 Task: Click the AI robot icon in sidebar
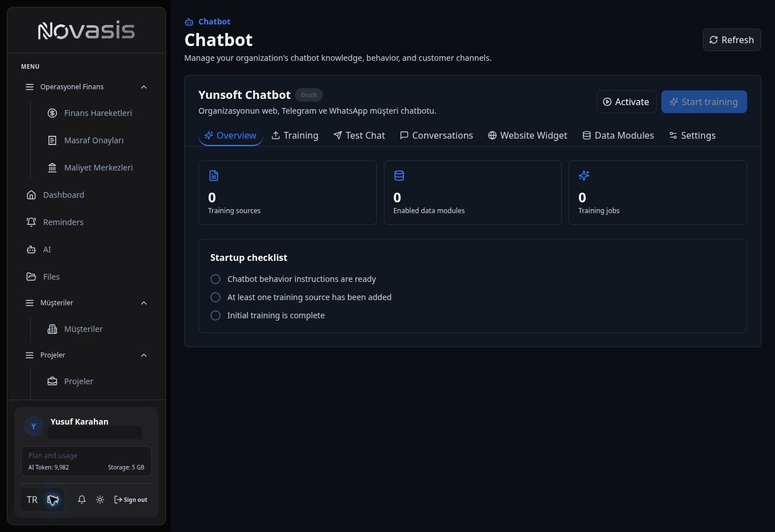tap(31, 250)
